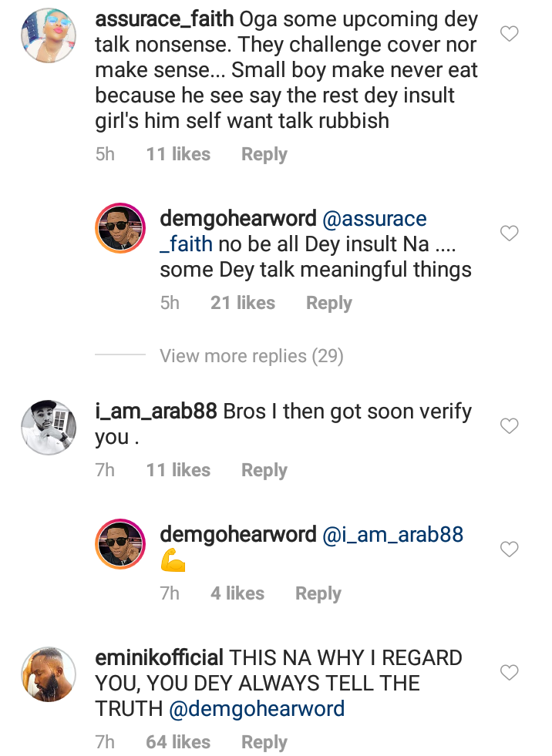Open demgohearword's avatar on first reply
Viewport: 552px width, 756px height.
pos(119,228)
